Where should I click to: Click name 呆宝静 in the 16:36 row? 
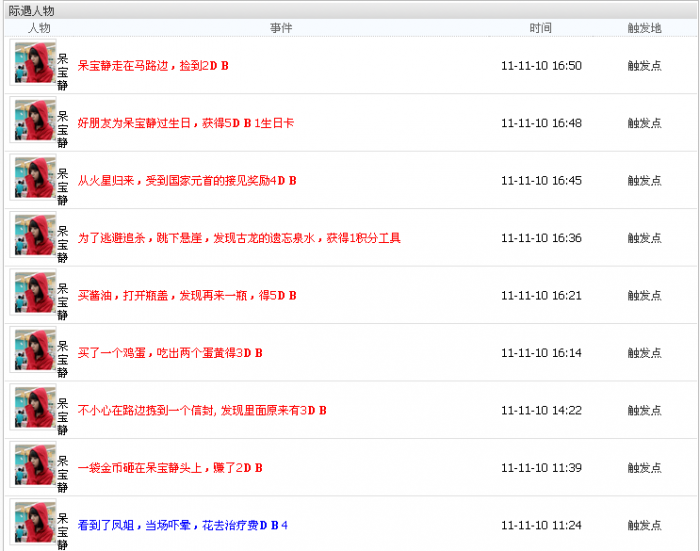(62, 244)
